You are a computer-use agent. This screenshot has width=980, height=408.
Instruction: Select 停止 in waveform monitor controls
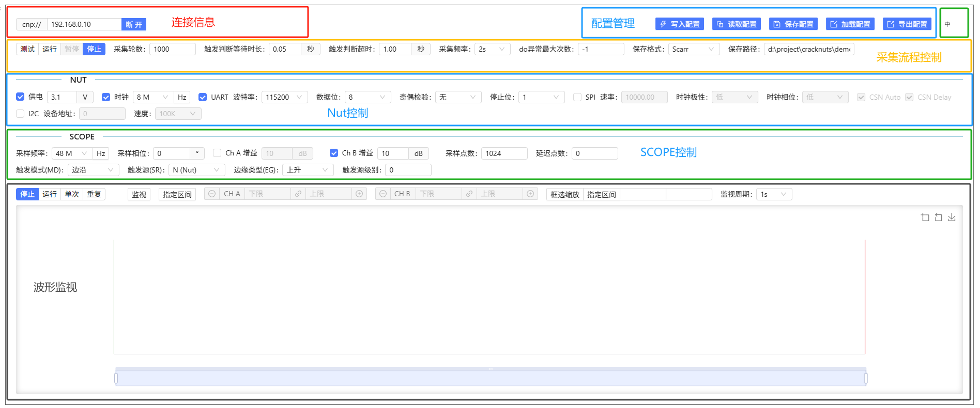click(27, 194)
